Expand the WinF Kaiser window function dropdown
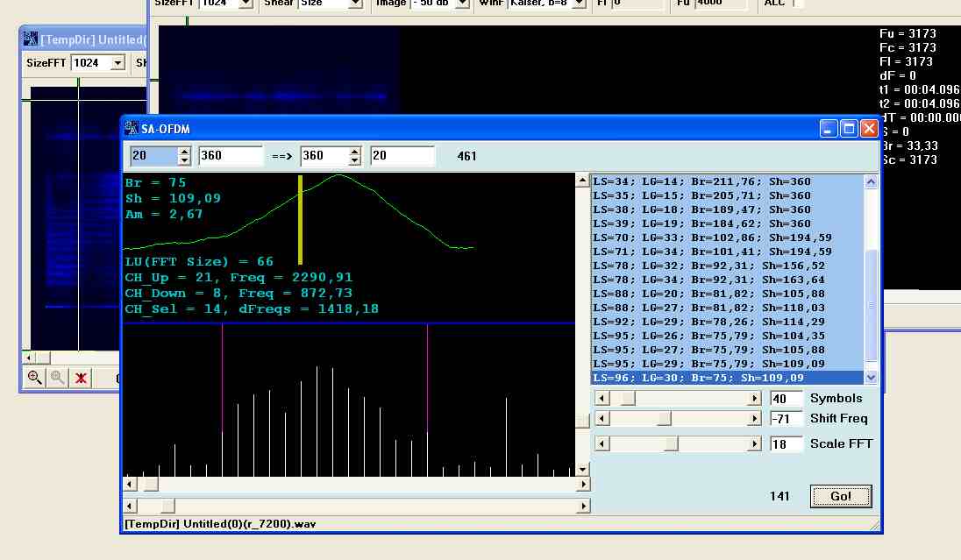This screenshot has height=560, width=961. point(579,3)
